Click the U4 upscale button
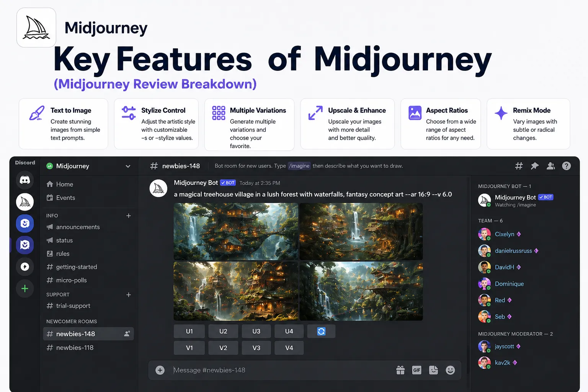588x392 pixels. tap(289, 331)
